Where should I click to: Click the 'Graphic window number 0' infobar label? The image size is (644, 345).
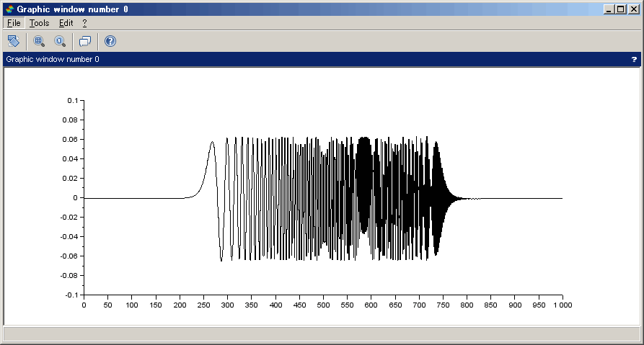(x=53, y=60)
